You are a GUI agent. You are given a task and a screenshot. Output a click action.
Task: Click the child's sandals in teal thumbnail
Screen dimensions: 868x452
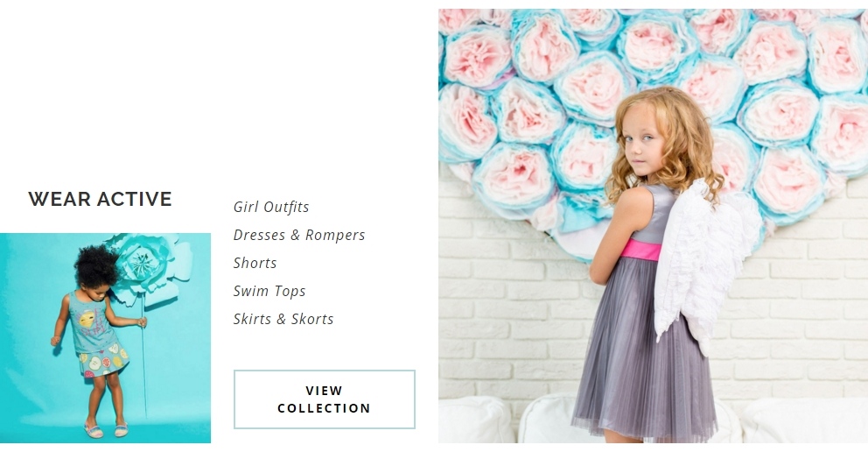106,430
